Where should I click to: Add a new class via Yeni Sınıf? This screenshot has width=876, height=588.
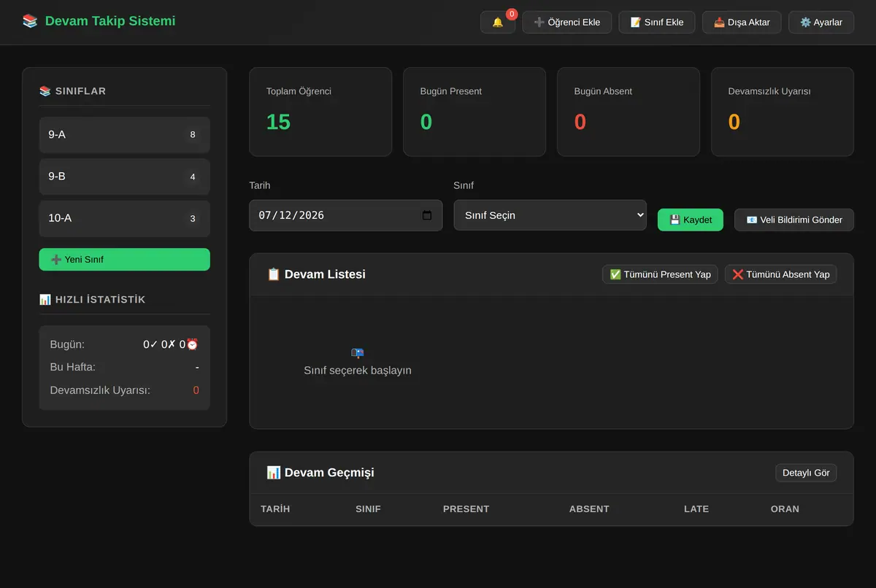pos(124,259)
